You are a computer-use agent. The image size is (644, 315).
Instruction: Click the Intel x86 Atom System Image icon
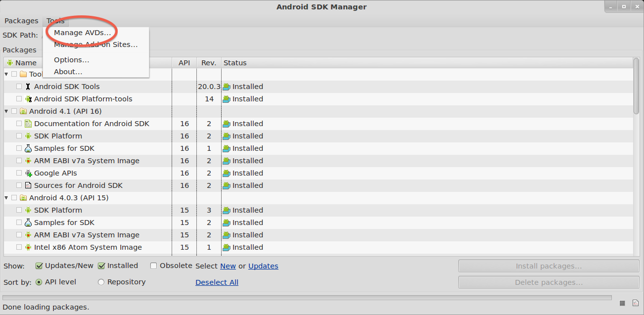pyautogui.click(x=28, y=247)
